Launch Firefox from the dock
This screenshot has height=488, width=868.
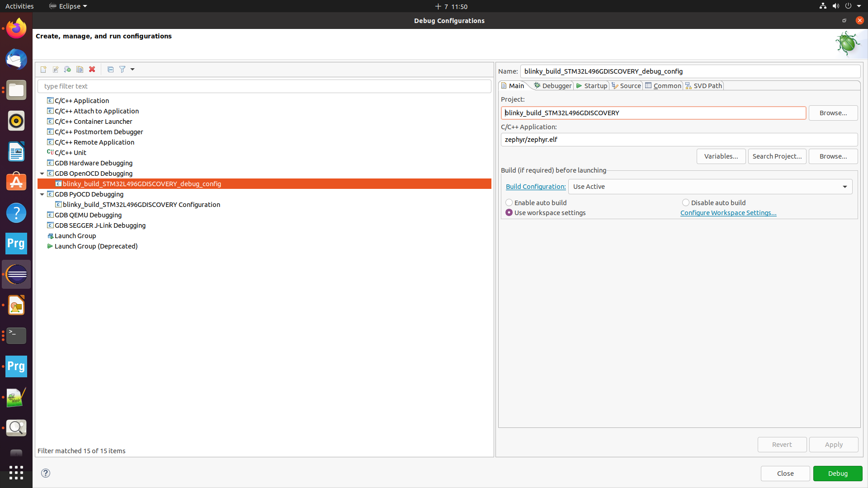click(x=16, y=28)
